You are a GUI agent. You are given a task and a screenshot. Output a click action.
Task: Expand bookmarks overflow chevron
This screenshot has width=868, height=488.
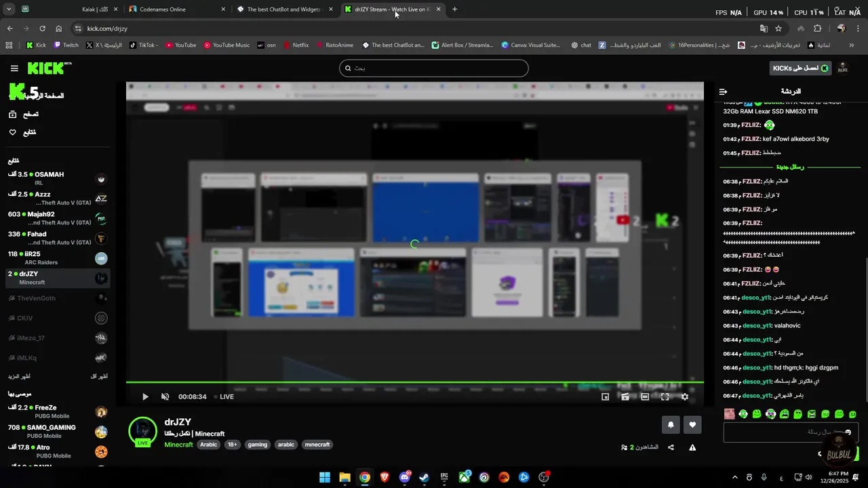point(852,45)
